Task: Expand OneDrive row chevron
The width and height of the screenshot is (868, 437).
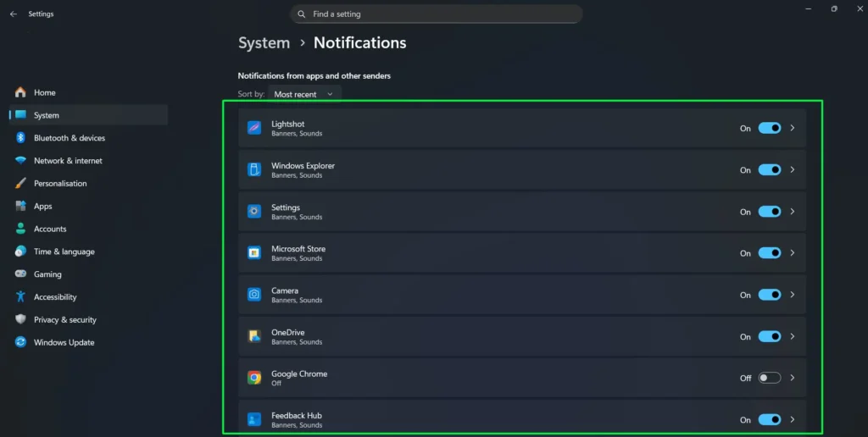Action: coord(793,336)
